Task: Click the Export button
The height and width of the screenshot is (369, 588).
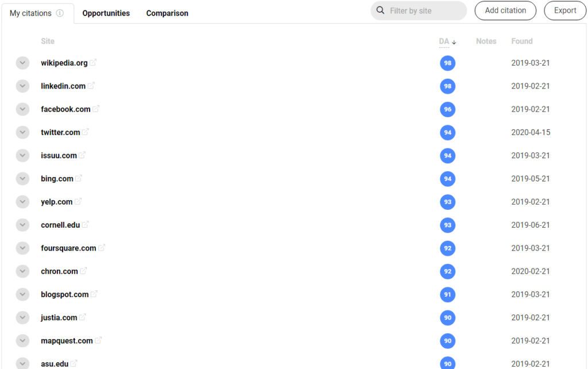Action: 565,10
